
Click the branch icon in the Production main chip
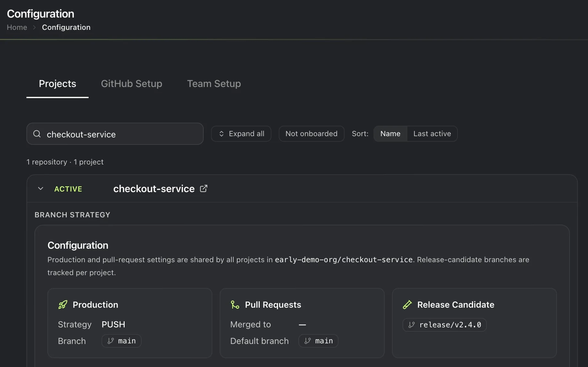(x=111, y=341)
